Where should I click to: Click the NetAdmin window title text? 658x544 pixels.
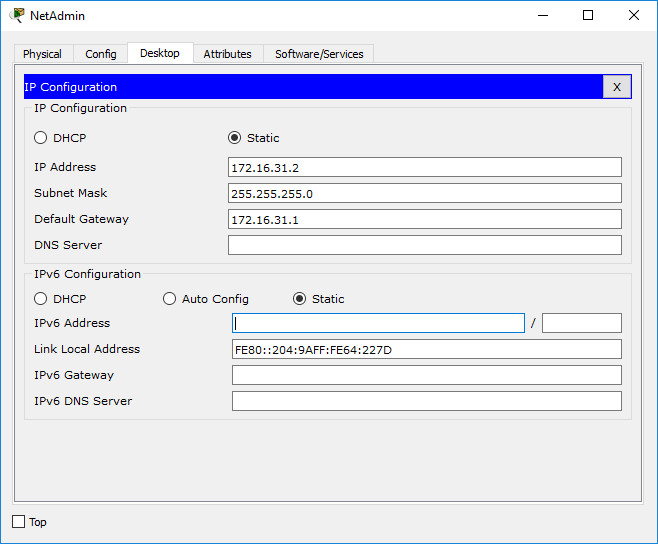click(x=57, y=16)
